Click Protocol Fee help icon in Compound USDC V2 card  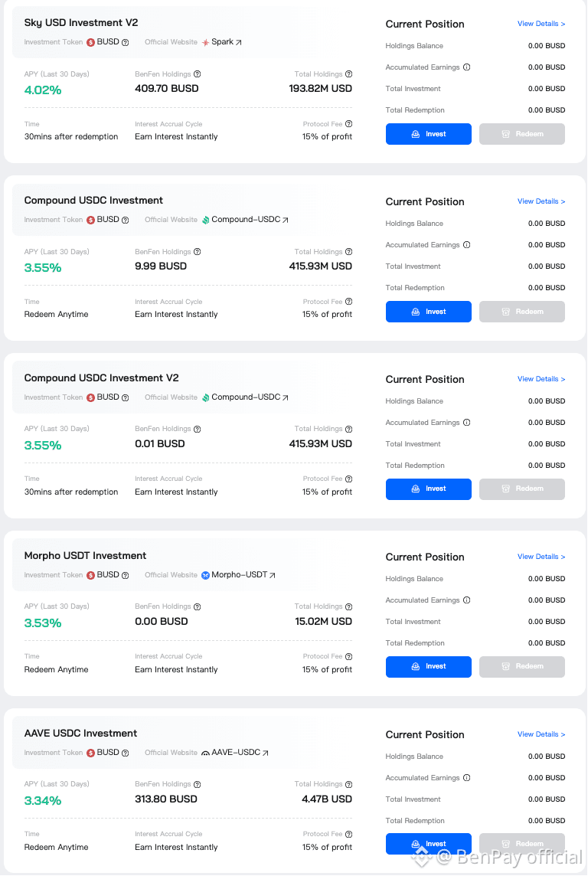pos(349,479)
